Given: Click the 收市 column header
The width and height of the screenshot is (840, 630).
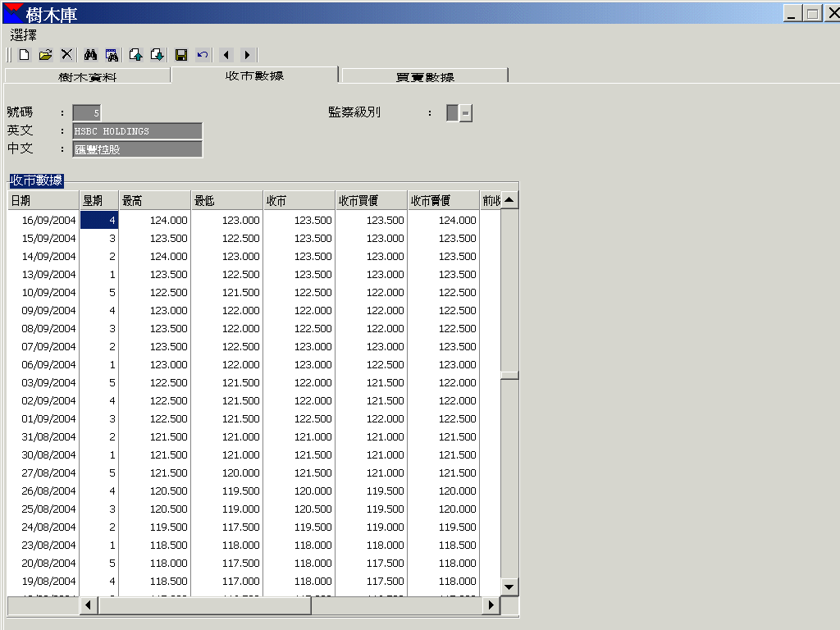Looking at the screenshot, I should click(x=299, y=200).
